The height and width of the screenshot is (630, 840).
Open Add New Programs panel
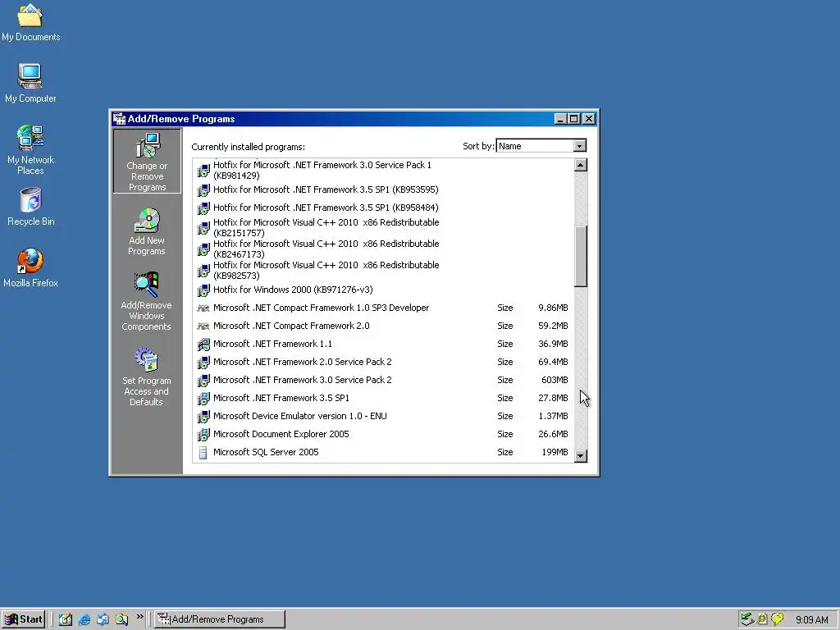pyautogui.click(x=147, y=231)
